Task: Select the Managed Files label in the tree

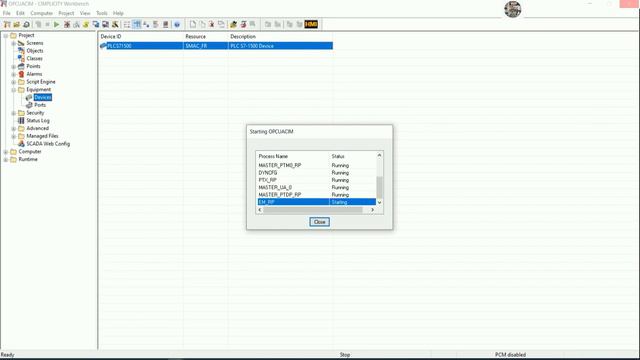Action: [42, 136]
